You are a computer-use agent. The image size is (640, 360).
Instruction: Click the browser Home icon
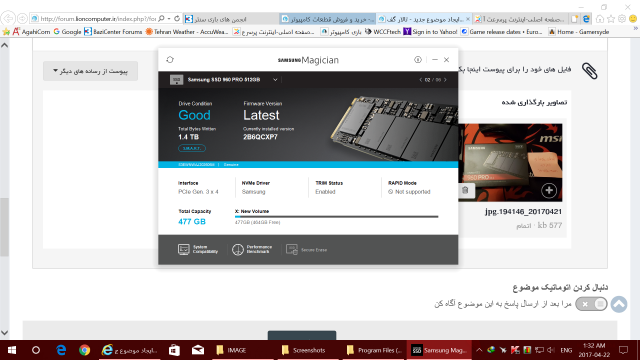pos(600,19)
